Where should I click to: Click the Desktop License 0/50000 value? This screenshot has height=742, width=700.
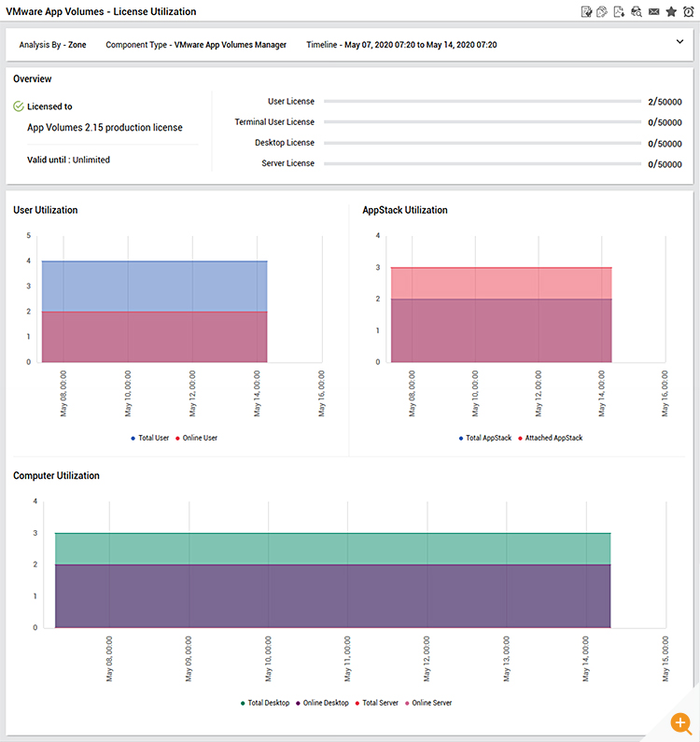point(665,144)
